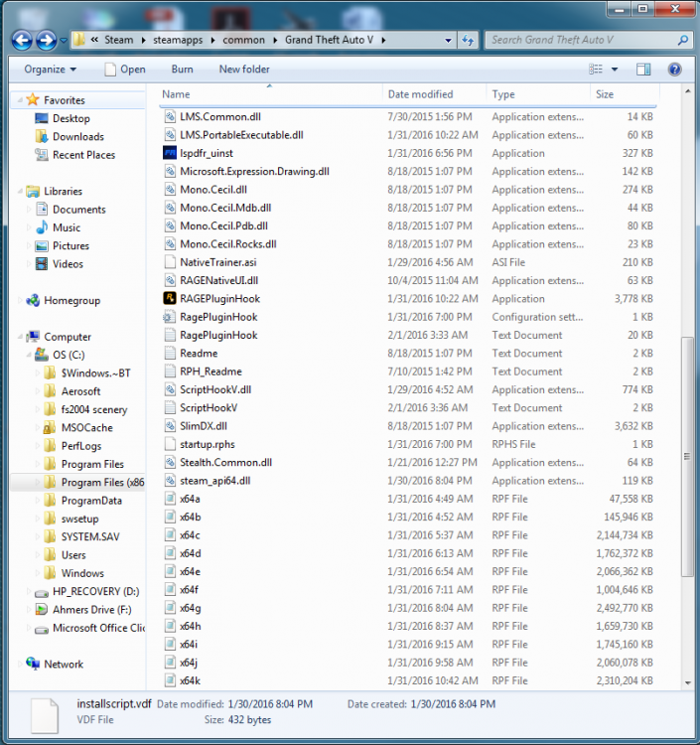This screenshot has width=700, height=745.
Task: Select RPH_Readme file
Action: coord(210,372)
